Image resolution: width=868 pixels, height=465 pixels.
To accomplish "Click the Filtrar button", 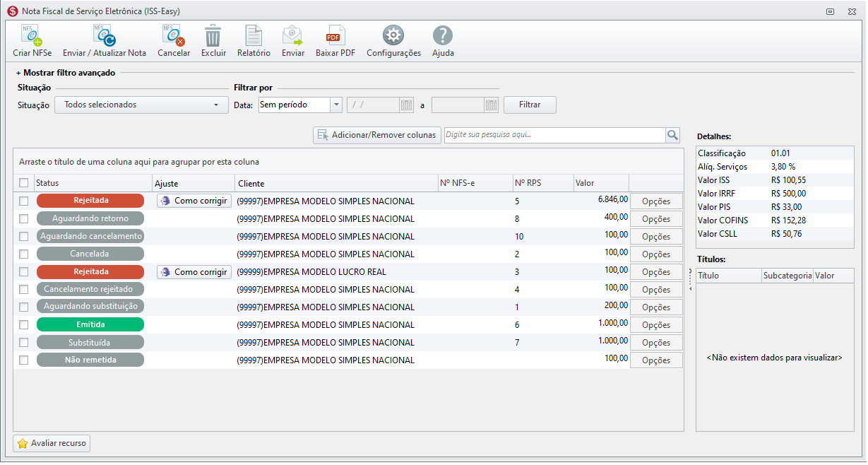I will pos(530,105).
